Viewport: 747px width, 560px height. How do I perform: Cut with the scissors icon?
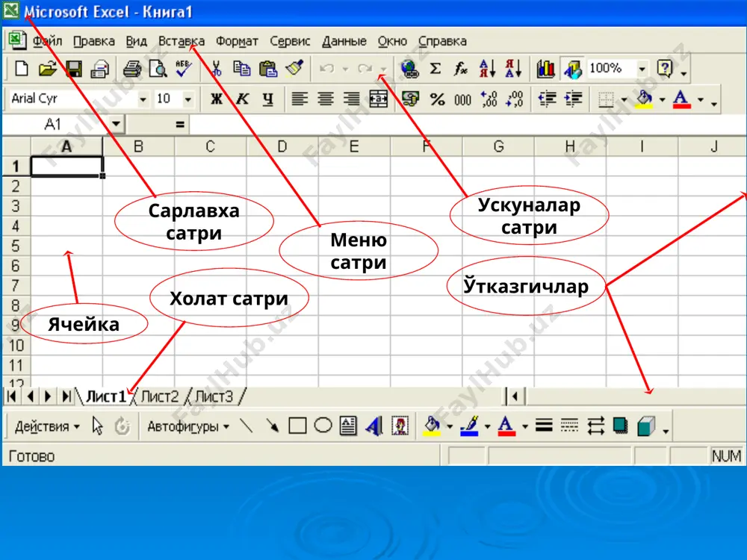[x=217, y=69]
